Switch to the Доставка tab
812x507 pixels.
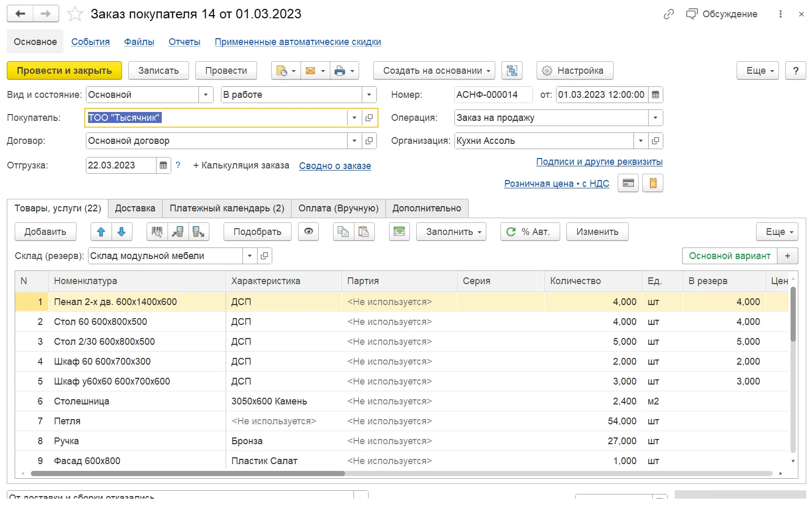(135, 208)
